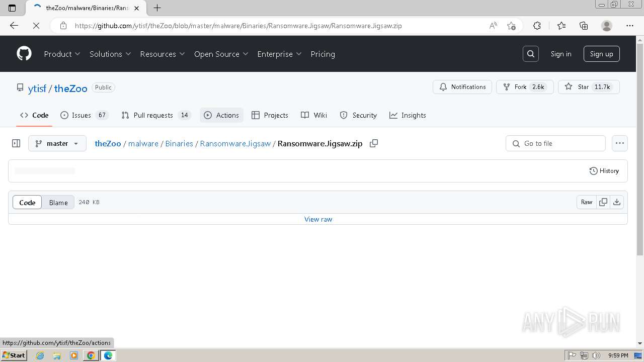Open the three-dots more file actions button
The height and width of the screenshot is (362, 644).
coord(620,143)
